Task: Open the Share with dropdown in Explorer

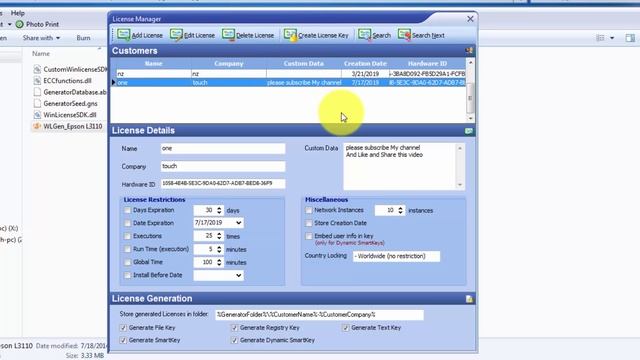Action: coord(41,38)
